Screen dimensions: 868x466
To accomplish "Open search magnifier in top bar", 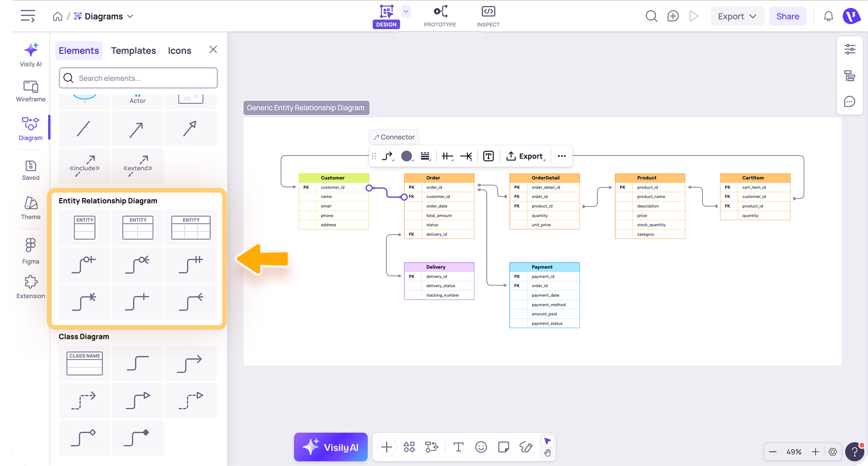I will pyautogui.click(x=651, y=16).
